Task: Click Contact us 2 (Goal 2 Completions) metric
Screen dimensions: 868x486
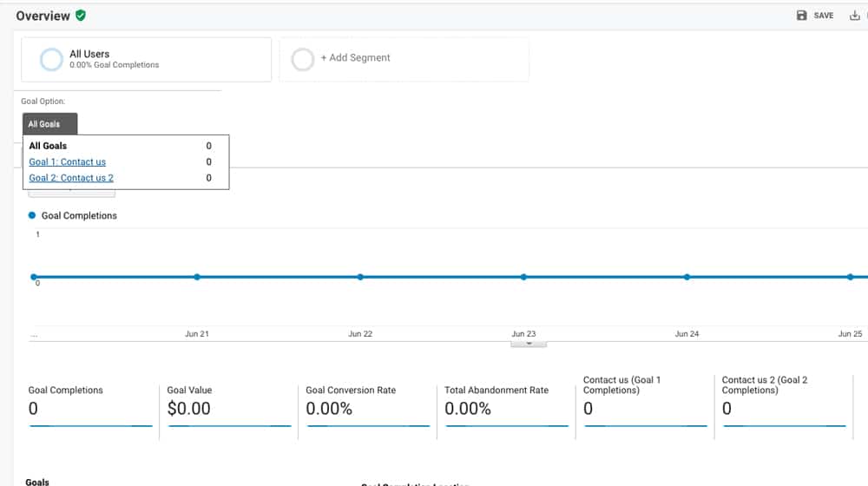Action: click(x=785, y=401)
